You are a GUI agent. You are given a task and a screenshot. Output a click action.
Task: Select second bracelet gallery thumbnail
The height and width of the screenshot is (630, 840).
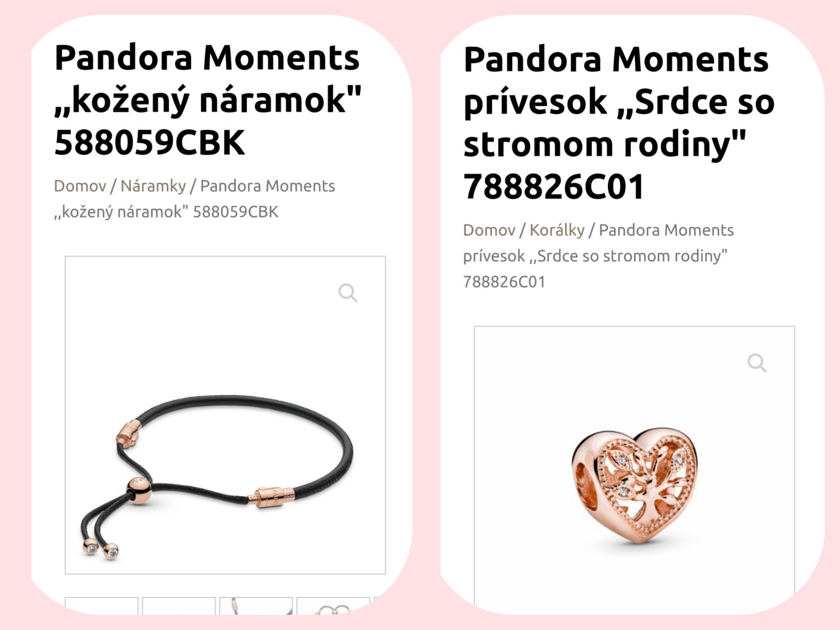click(179, 606)
